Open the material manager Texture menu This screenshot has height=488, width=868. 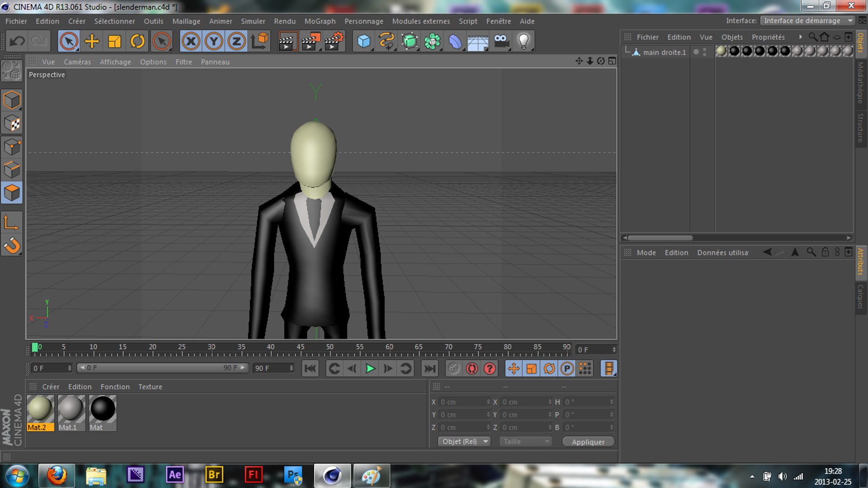pyautogui.click(x=150, y=387)
